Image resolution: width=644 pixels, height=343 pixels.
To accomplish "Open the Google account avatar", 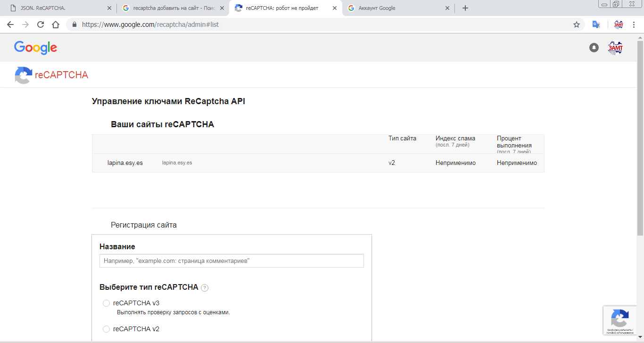I will click(615, 48).
